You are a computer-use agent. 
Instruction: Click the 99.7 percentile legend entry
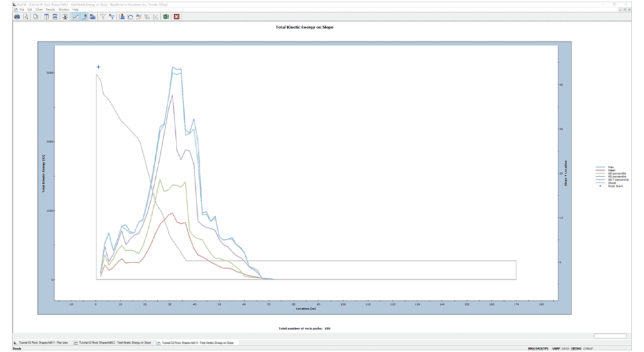click(612, 180)
